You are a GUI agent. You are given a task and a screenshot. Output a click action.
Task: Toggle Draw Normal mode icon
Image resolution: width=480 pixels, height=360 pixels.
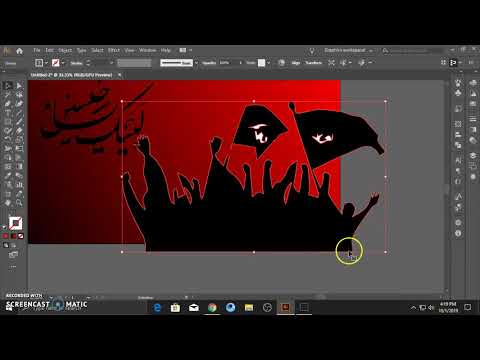click(x=6, y=245)
